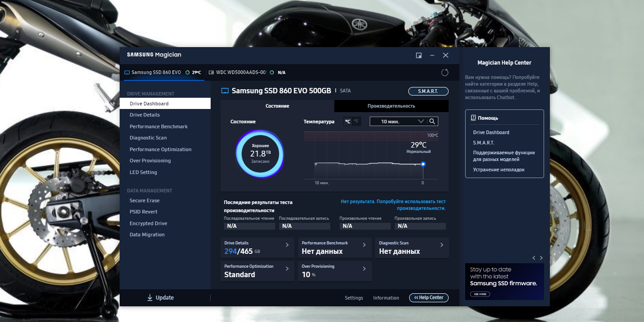
Task: Open the S.M.A.R.T. details
Action: point(428,91)
